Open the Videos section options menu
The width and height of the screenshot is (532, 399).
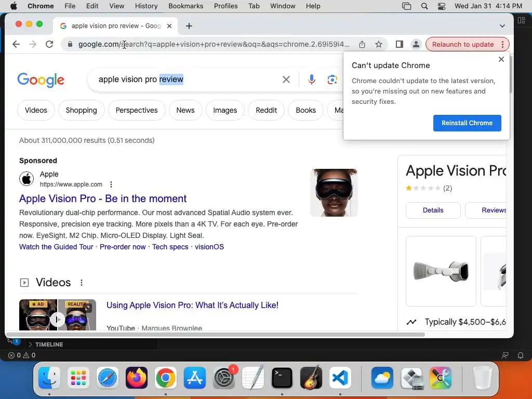coord(82,282)
